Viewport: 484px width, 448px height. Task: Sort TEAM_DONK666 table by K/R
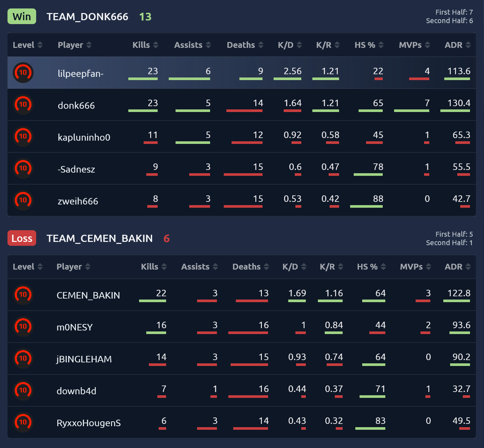(x=328, y=45)
